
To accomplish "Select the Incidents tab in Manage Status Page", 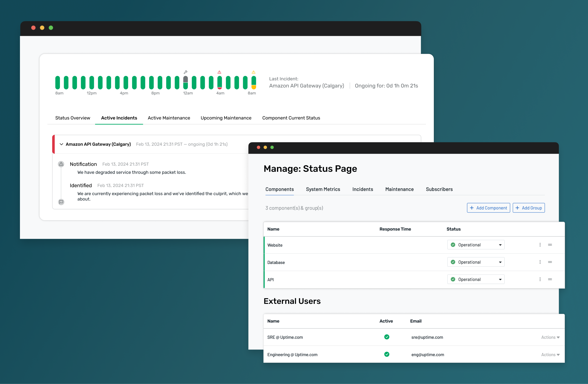I will (361, 189).
